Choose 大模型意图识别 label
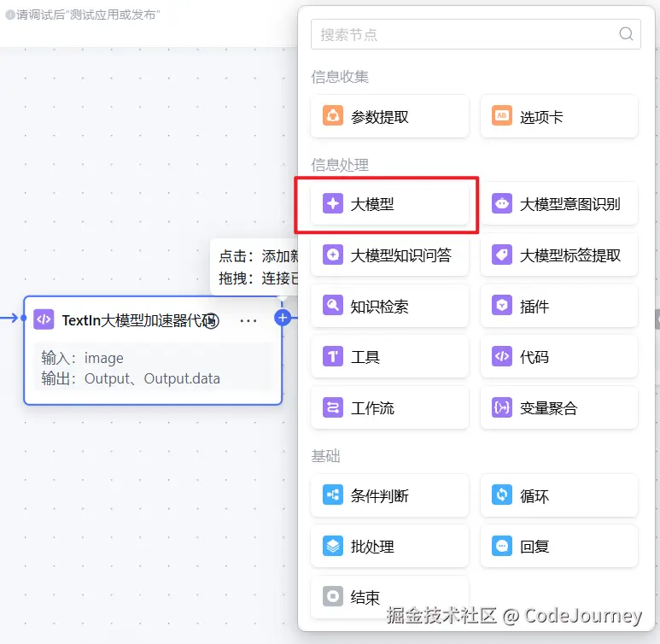Image resolution: width=660 pixels, height=644 pixels. pyautogui.click(x=569, y=204)
